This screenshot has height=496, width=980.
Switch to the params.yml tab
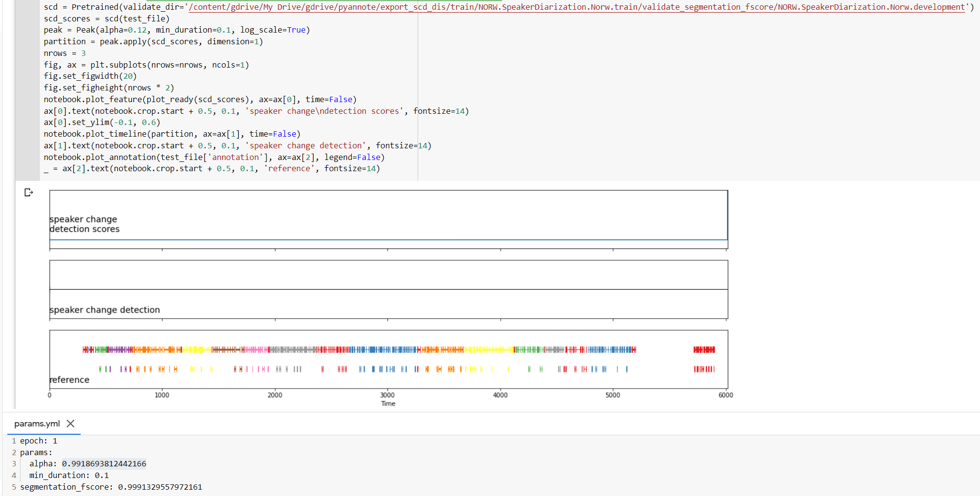coord(36,424)
